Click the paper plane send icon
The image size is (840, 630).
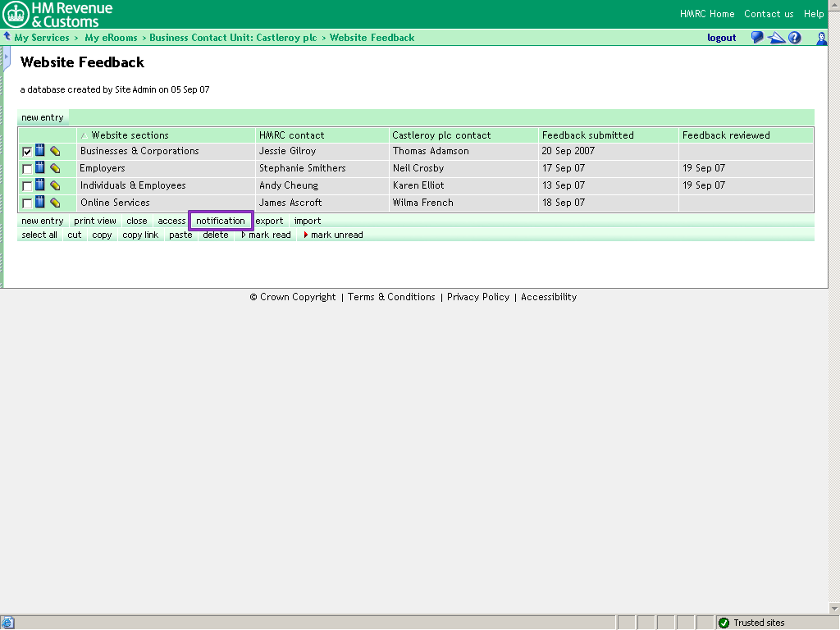point(776,38)
